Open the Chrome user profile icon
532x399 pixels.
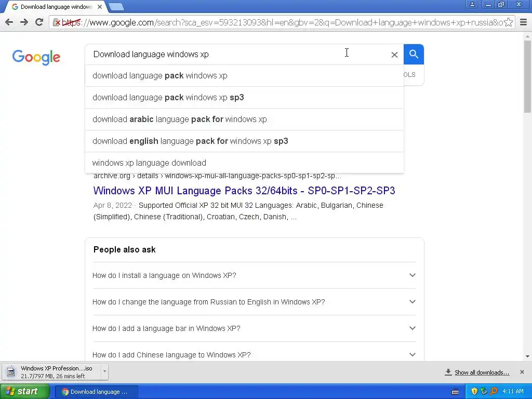pos(472,4)
